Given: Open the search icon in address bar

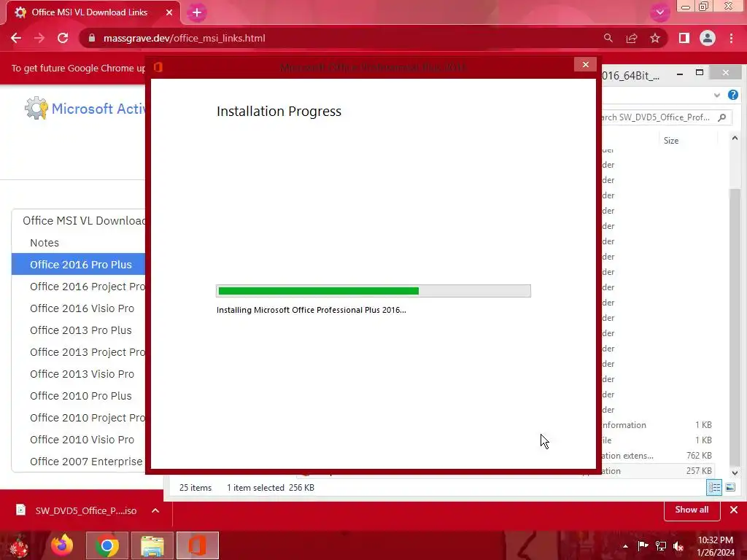Looking at the screenshot, I should click(608, 38).
